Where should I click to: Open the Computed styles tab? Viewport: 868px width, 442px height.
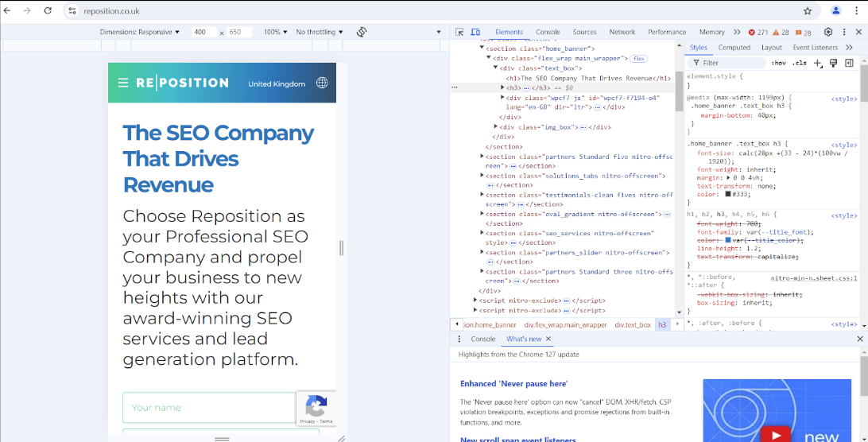(x=734, y=48)
